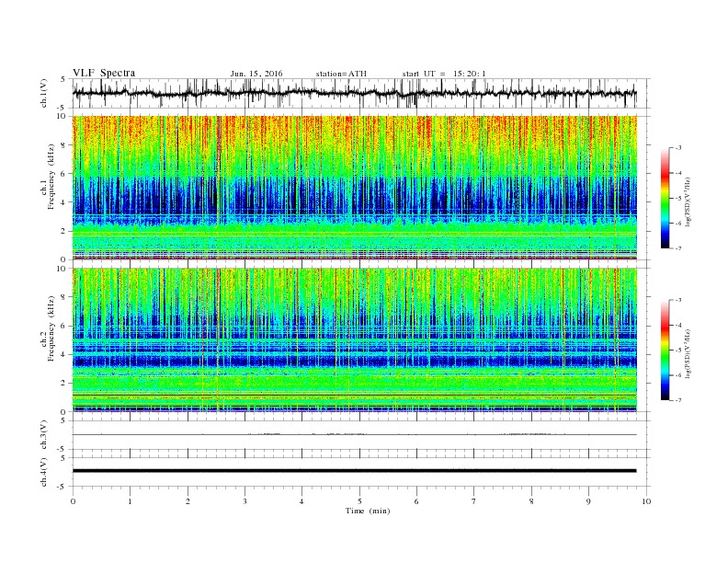Viewport: 728px width, 563px height.
Task: Click the ch.3 flat voltage trace
Action: point(355,435)
